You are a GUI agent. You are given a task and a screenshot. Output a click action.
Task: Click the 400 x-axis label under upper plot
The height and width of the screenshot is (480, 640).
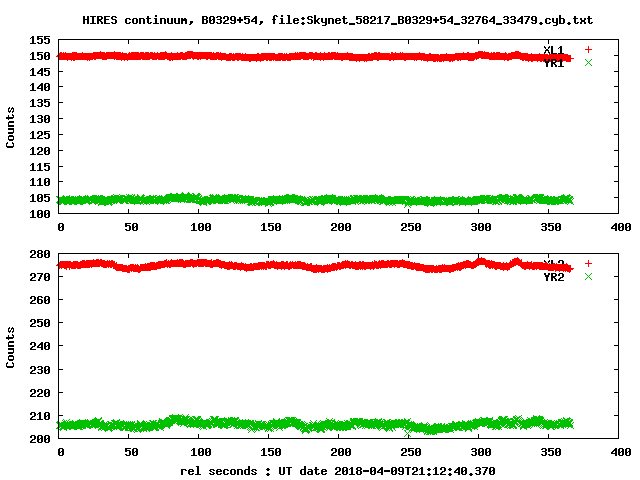pos(621,227)
